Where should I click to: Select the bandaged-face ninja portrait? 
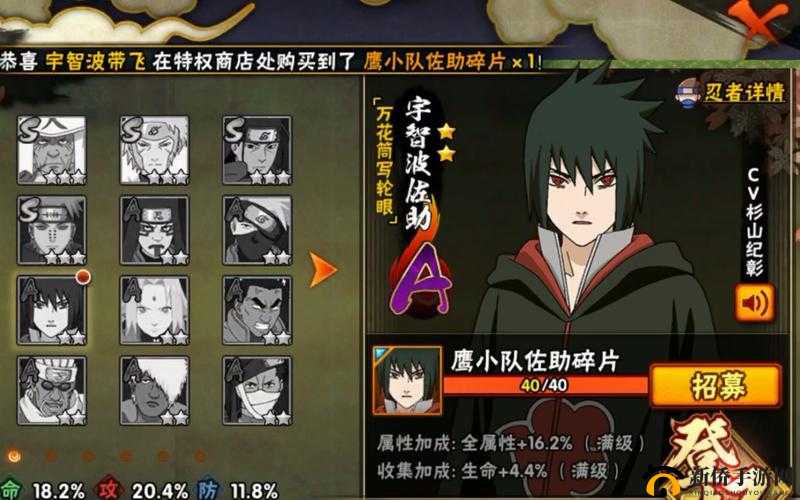tap(257, 391)
